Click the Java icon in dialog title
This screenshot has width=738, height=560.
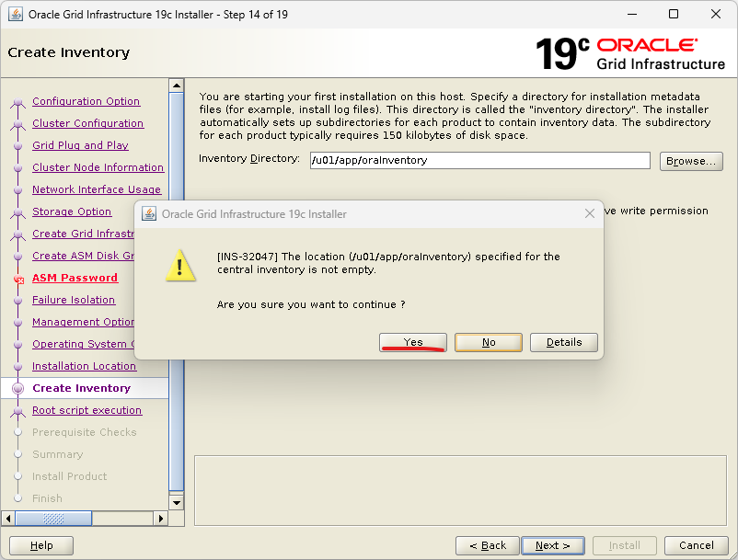(149, 213)
